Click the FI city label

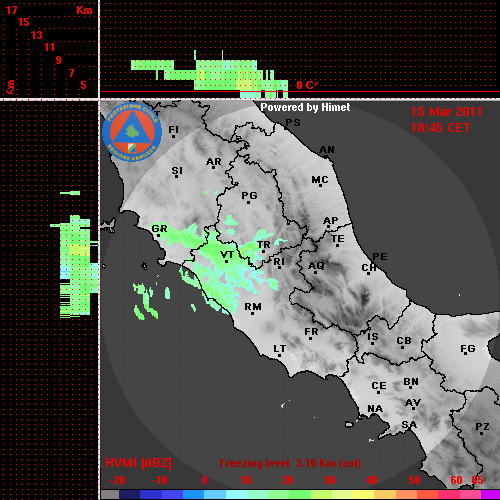(x=173, y=129)
